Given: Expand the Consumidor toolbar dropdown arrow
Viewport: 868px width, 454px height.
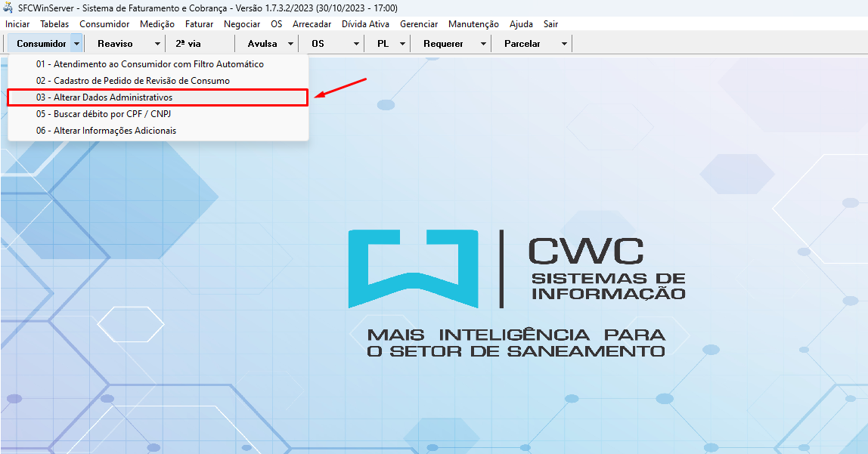Looking at the screenshot, I should click(x=76, y=44).
